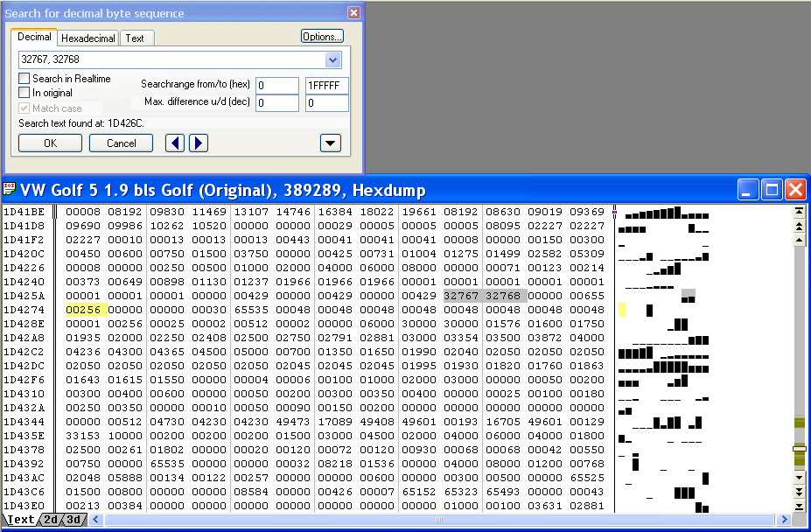The height and width of the screenshot is (532, 811).
Task: Switch to the Text view tab at the bottom
Action: pos(21,520)
